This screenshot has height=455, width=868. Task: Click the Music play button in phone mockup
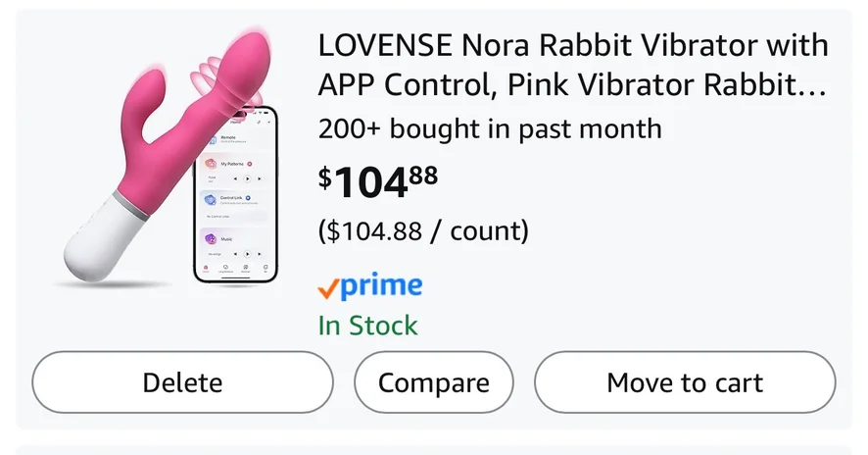248,253
